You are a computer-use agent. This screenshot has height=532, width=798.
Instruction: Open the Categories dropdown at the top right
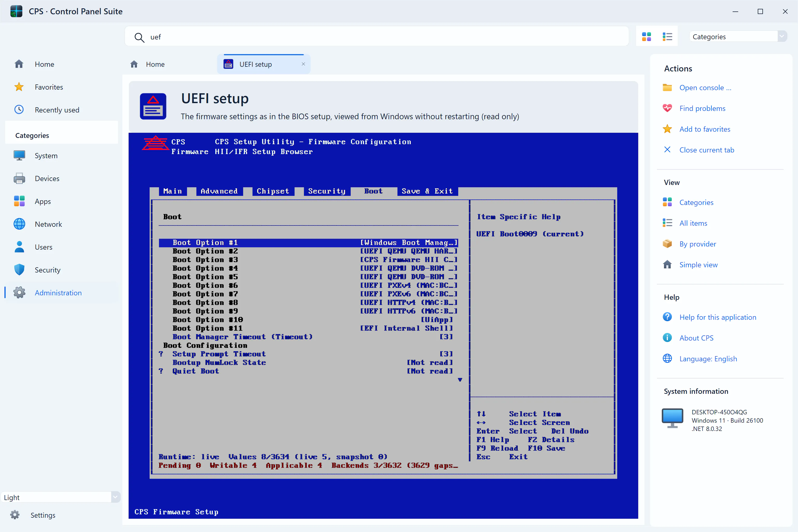pos(738,37)
